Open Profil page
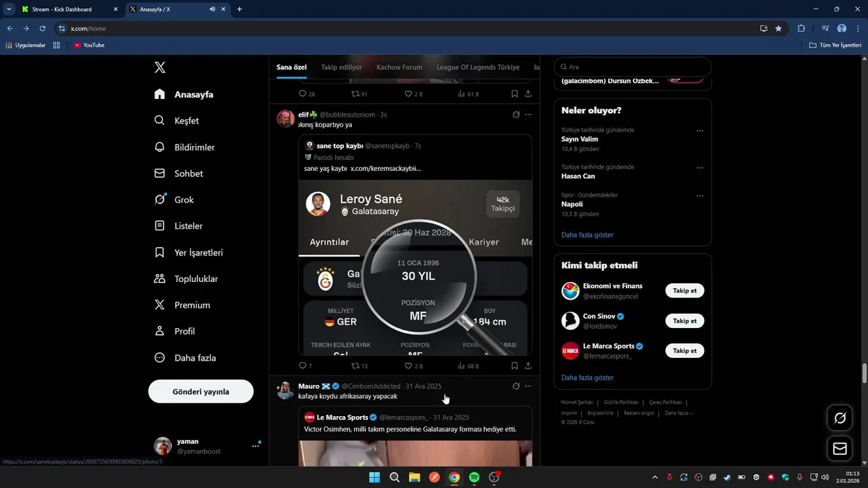This screenshot has height=488, width=868. point(174,331)
